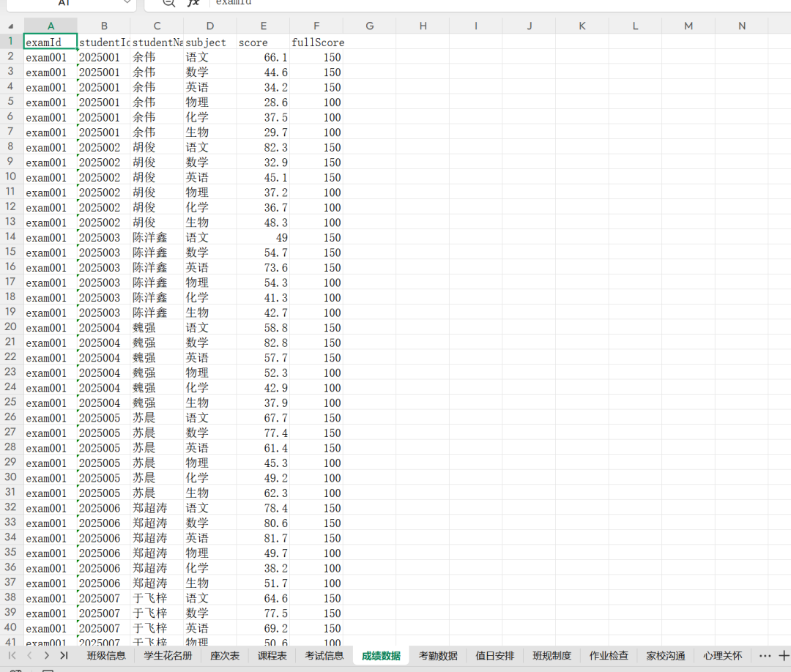Select the 成绩数据 sheet tab
The image size is (791, 672).
382,656
